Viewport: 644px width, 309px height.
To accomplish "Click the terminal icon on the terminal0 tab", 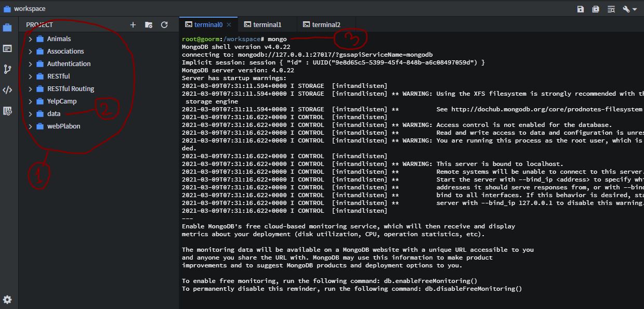I will [189, 24].
